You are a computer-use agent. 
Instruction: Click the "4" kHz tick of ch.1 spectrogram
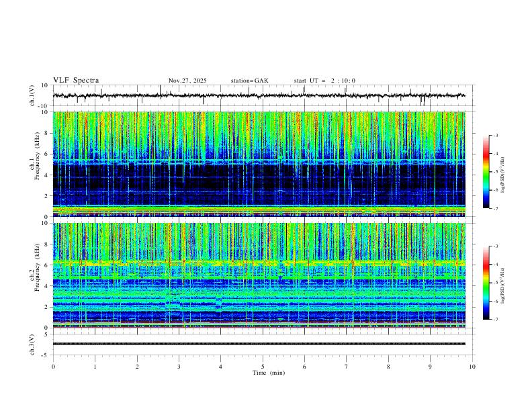[x=46, y=175]
